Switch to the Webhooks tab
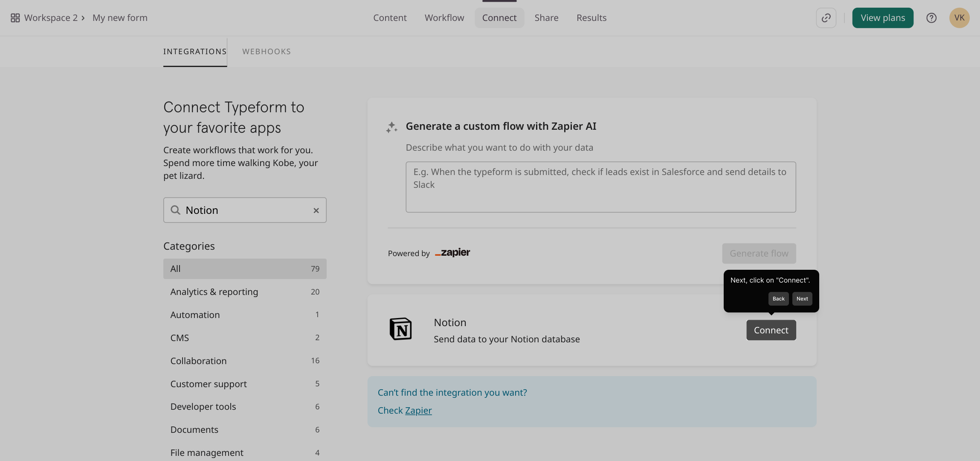The height and width of the screenshot is (461, 980). pyautogui.click(x=267, y=52)
